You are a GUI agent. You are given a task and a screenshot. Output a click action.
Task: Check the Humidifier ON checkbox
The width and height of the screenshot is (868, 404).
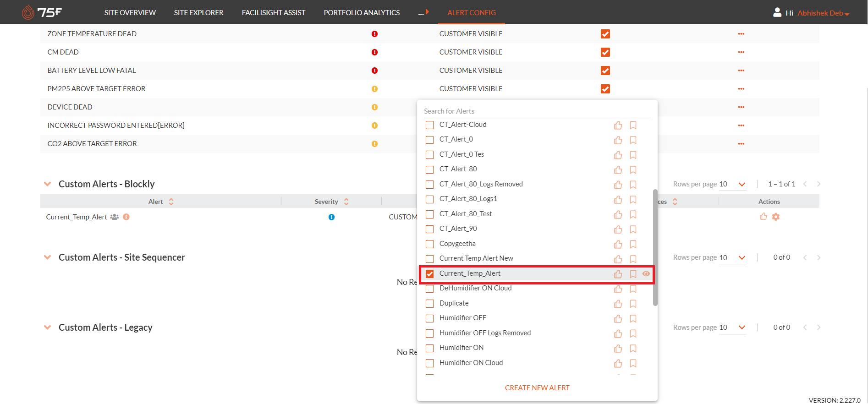pyautogui.click(x=429, y=348)
